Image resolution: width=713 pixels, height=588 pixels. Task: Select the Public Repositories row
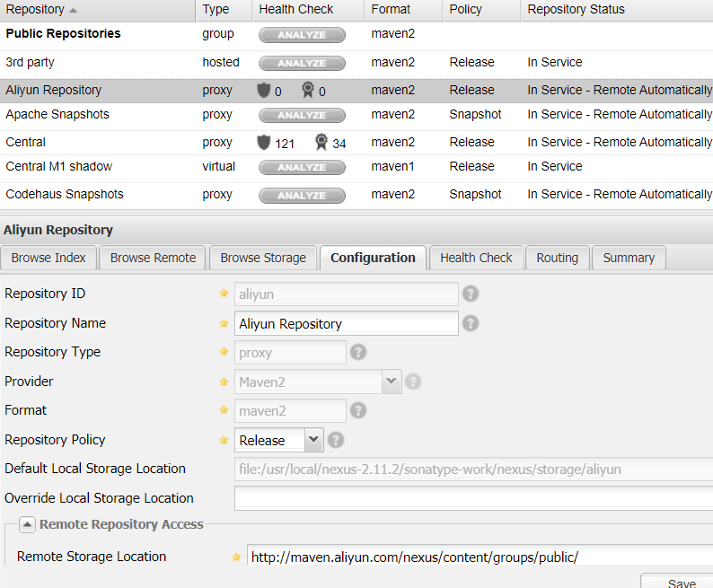356,35
